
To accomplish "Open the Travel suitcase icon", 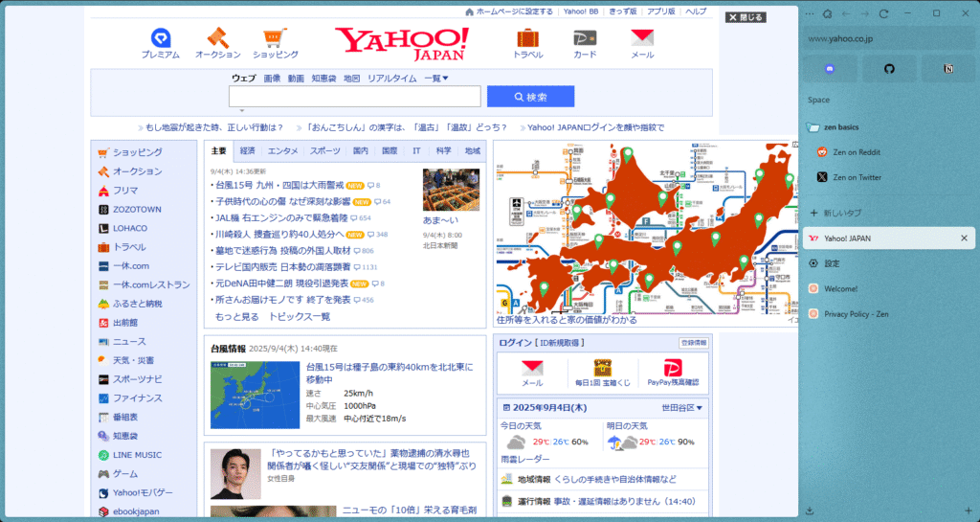I will [x=528, y=38].
